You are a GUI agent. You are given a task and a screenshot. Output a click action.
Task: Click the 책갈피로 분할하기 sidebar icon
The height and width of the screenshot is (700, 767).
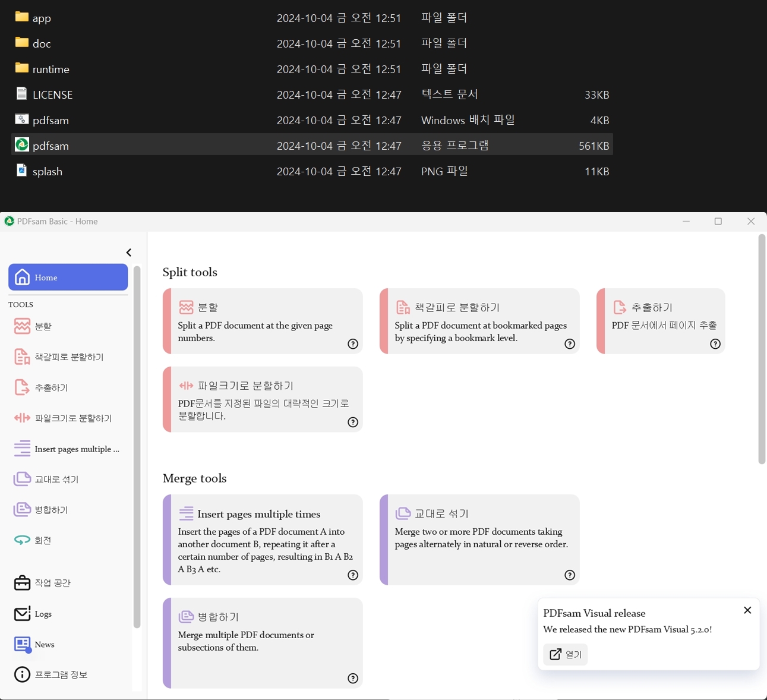click(x=22, y=357)
